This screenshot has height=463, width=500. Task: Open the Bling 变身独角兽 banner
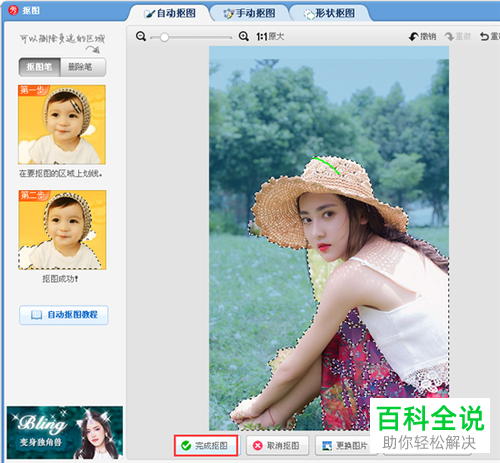(x=65, y=432)
